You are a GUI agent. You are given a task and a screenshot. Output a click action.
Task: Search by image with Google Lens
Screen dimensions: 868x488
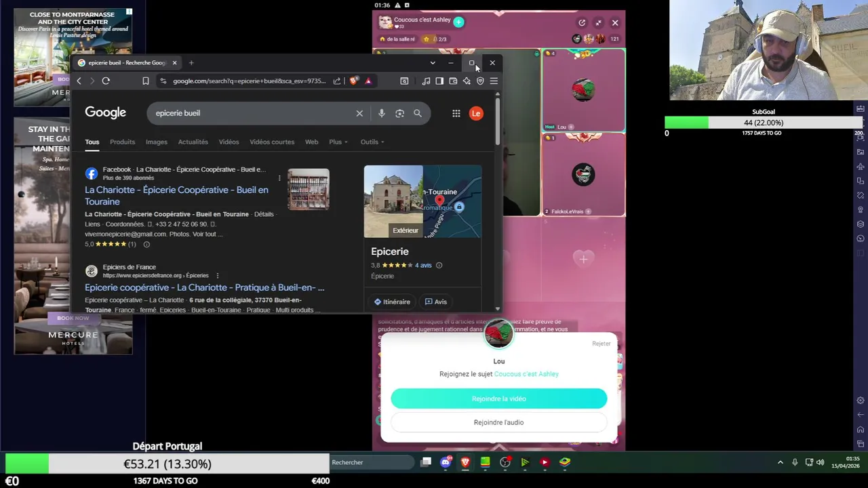(x=399, y=113)
